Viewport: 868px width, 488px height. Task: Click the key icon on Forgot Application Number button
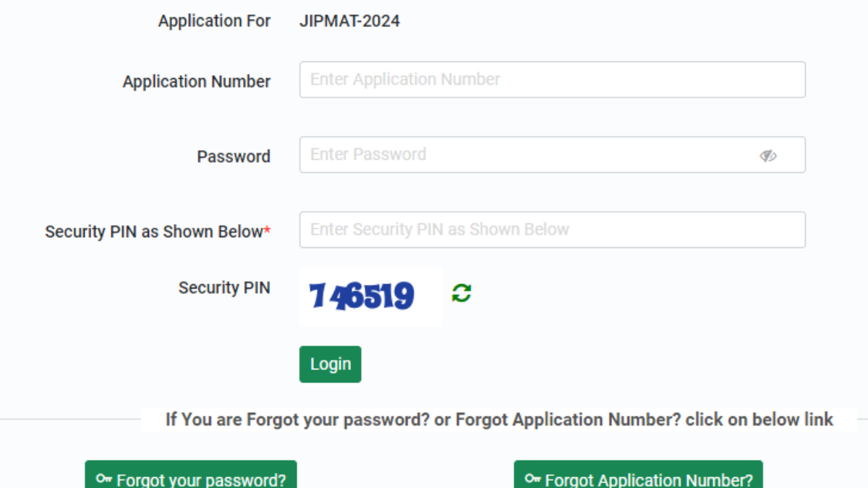tap(533, 479)
